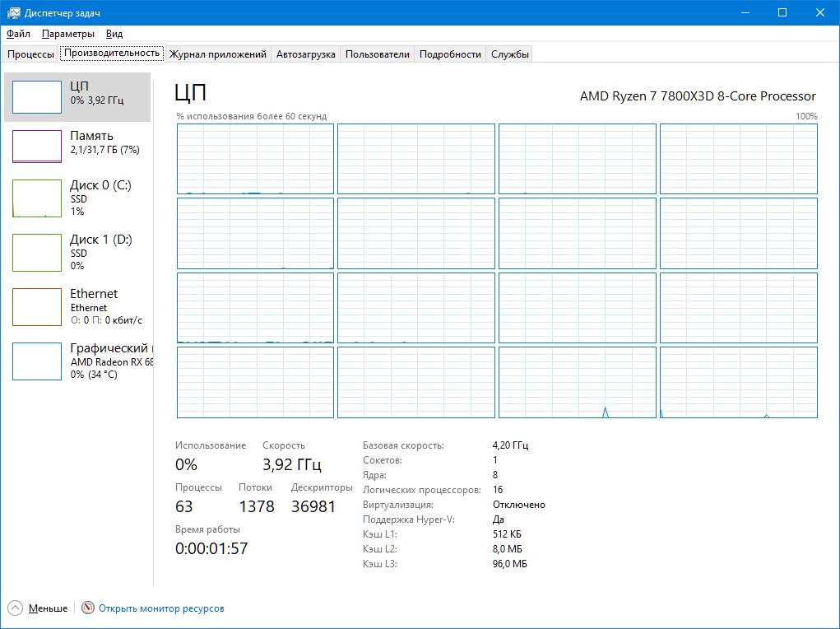Click the bottom-left logical processor graph
This screenshot has width=840, height=629.
(x=256, y=382)
